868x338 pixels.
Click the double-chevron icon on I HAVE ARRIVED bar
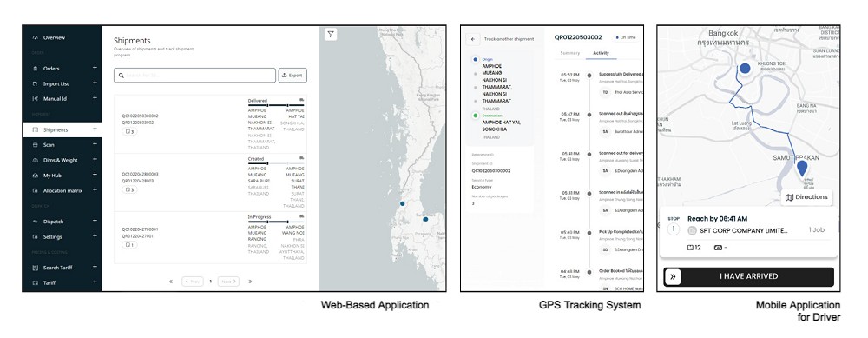click(673, 276)
